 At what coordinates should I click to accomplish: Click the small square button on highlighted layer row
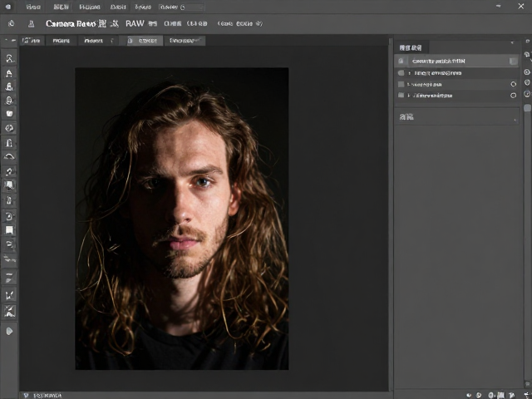point(514,61)
